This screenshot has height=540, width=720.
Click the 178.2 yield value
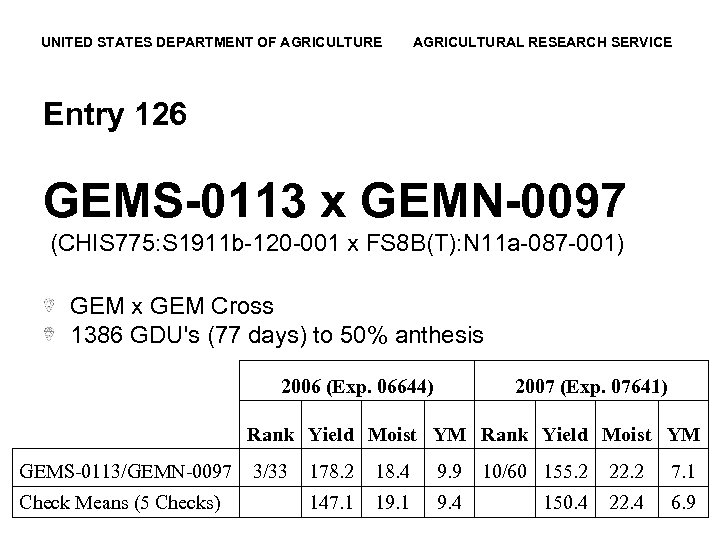[x=330, y=470]
